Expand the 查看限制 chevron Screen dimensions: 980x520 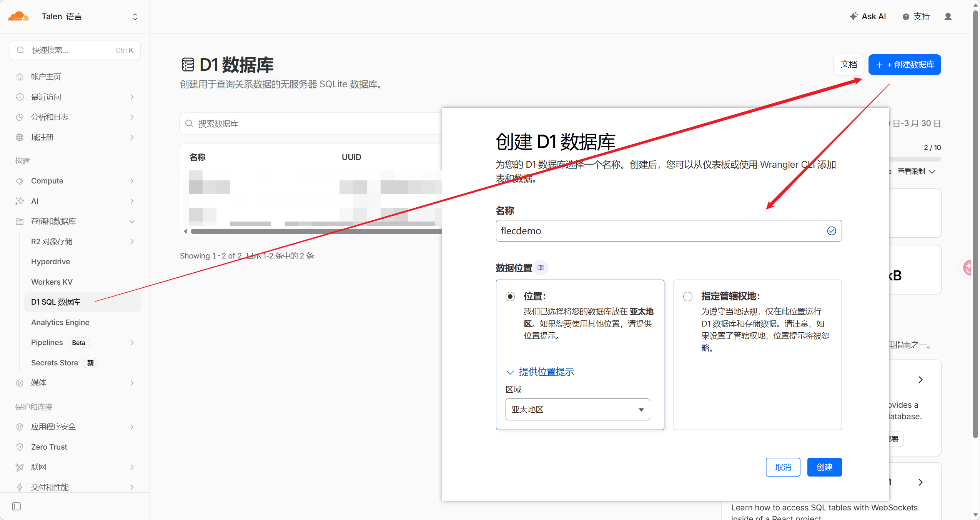click(932, 172)
